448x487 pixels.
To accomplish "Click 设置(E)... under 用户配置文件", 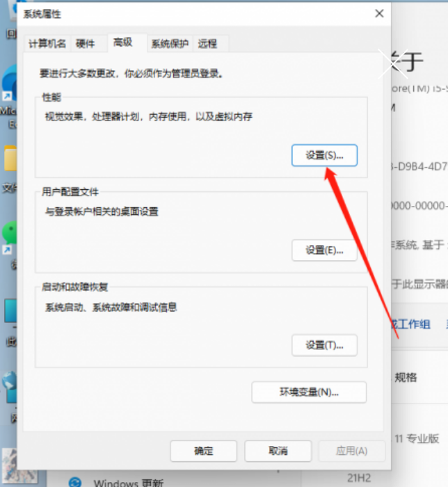I will (x=324, y=250).
